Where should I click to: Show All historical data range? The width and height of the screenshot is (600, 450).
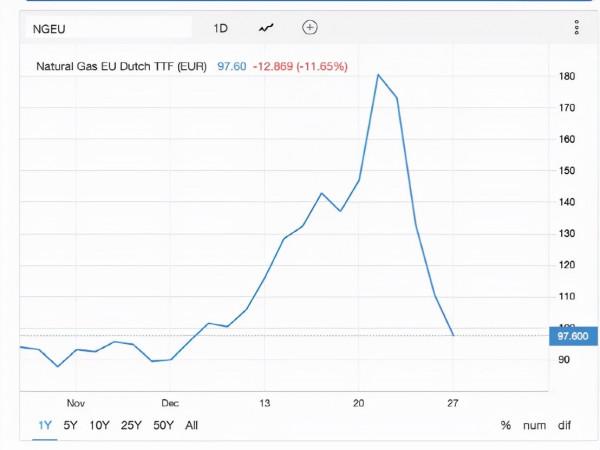(192, 425)
